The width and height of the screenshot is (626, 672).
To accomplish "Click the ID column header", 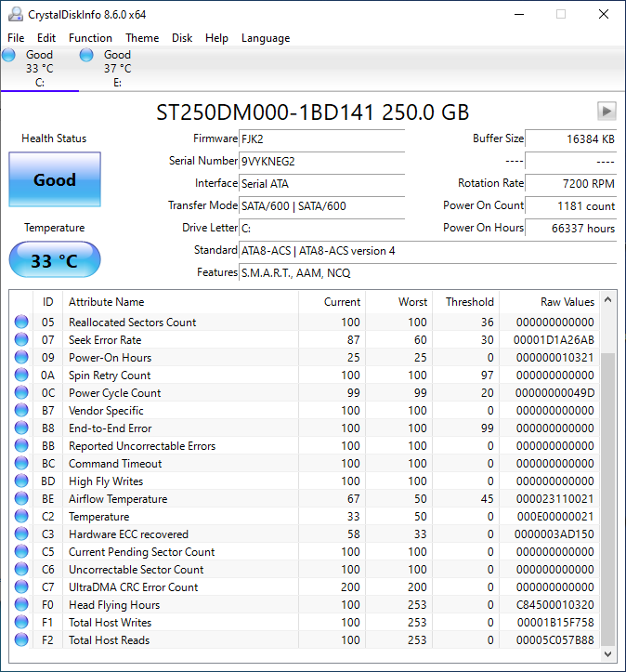I will 47,302.
